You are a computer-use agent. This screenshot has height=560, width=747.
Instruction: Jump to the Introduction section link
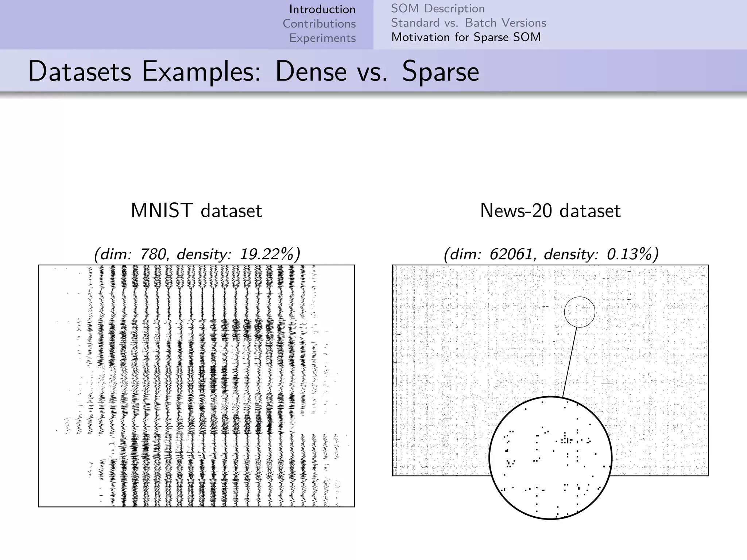coord(322,9)
